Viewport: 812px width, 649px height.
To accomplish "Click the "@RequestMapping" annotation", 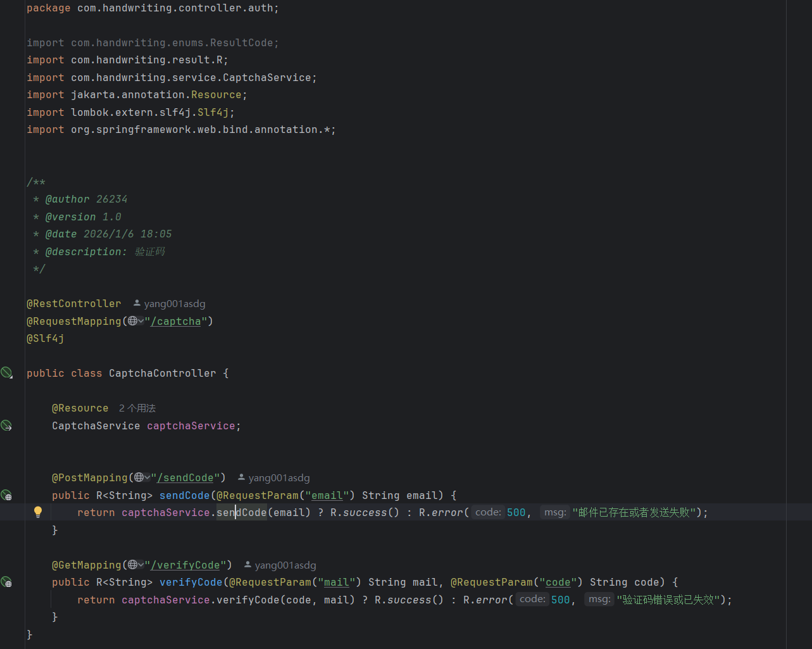I will pyautogui.click(x=73, y=321).
